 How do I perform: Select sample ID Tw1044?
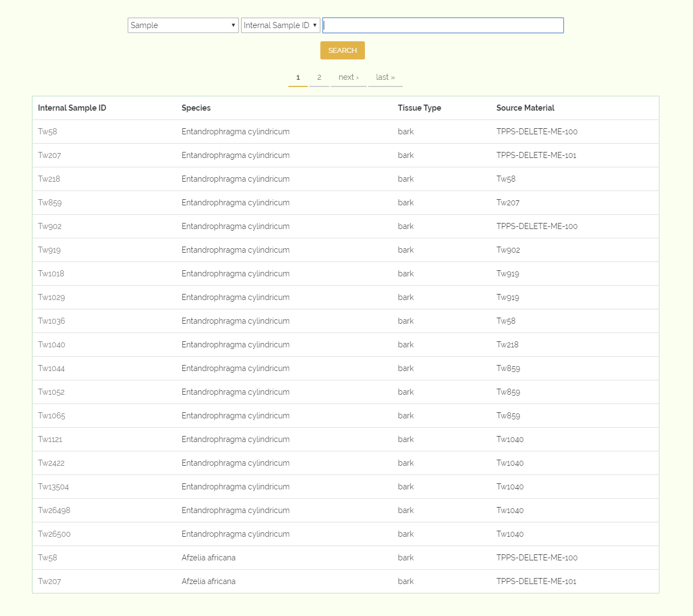pos(51,368)
